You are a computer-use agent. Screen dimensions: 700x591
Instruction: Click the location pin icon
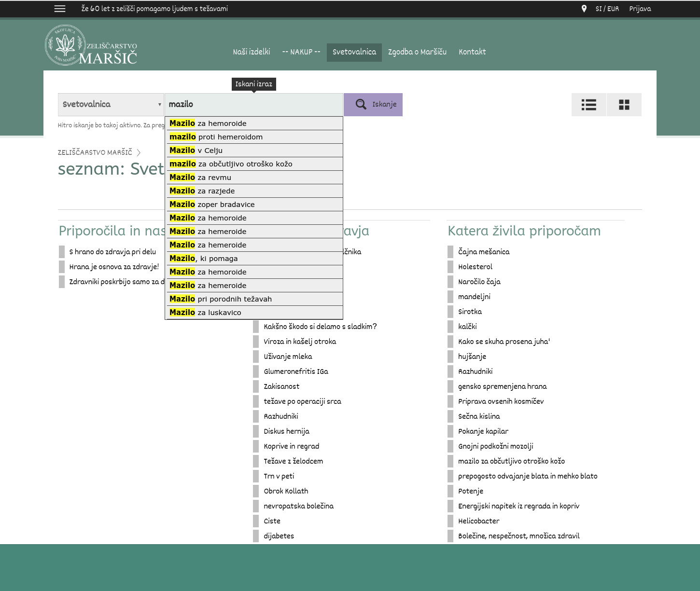pyautogui.click(x=584, y=9)
